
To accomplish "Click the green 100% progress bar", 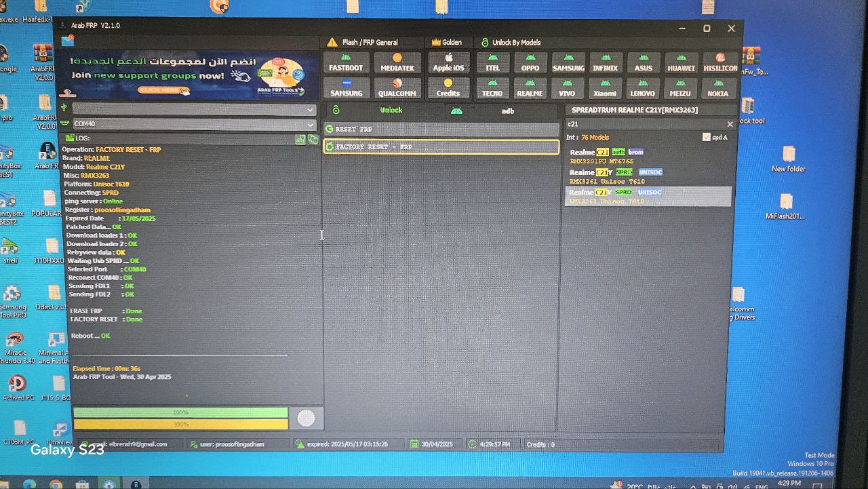I will click(180, 412).
